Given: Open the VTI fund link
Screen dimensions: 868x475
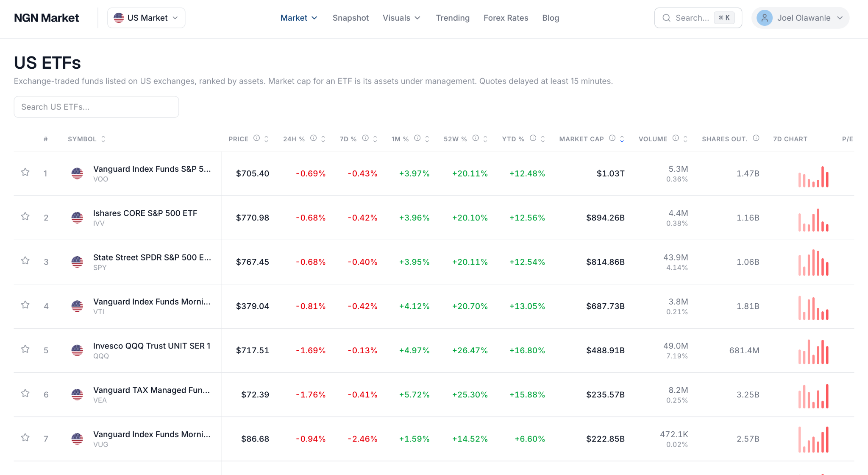Looking at the screenshot, I should (152, 302).
